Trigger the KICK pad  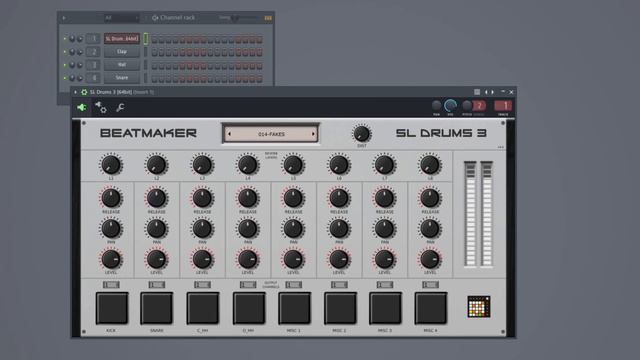(111, 308)
